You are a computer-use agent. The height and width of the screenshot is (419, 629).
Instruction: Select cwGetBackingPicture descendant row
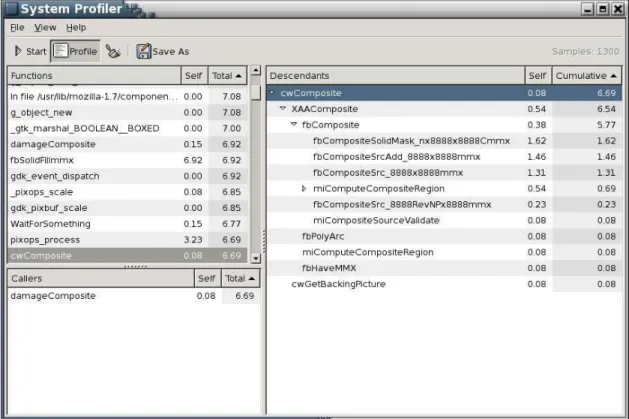[444, 283]
